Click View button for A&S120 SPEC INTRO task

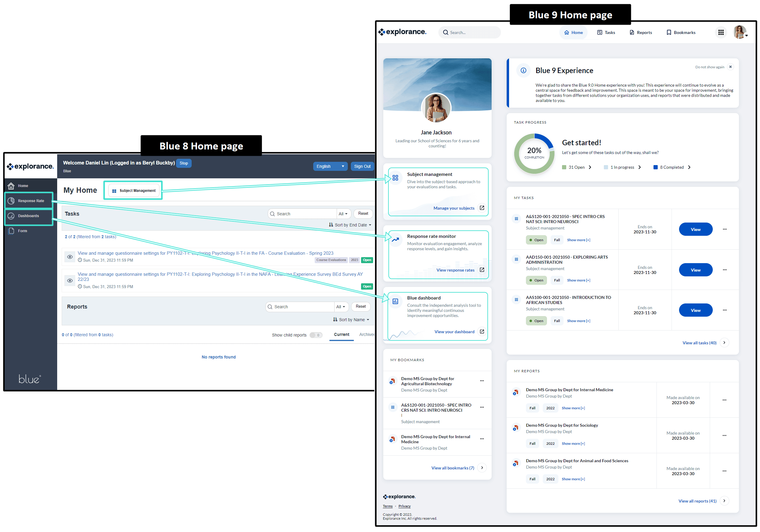695,229
